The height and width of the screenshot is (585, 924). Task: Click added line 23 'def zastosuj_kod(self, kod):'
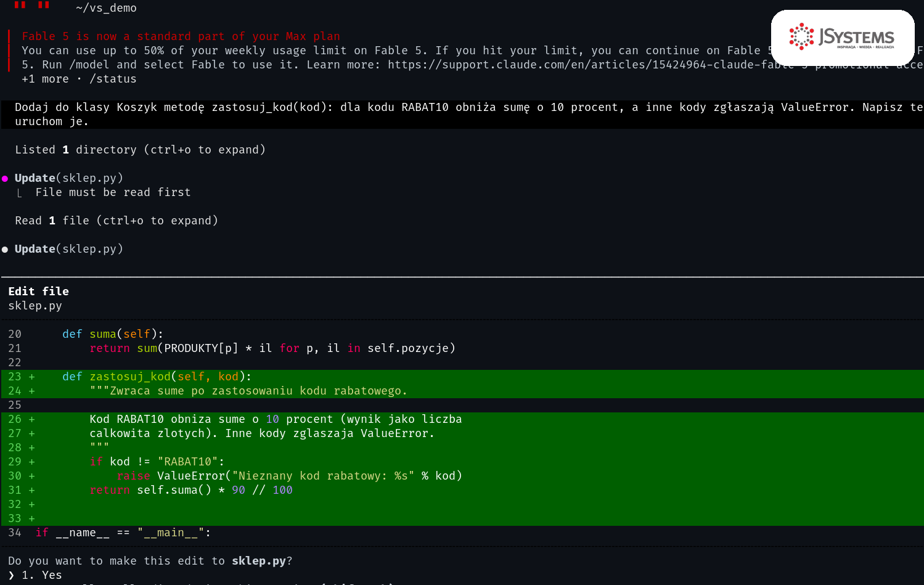tap(157, 377)
